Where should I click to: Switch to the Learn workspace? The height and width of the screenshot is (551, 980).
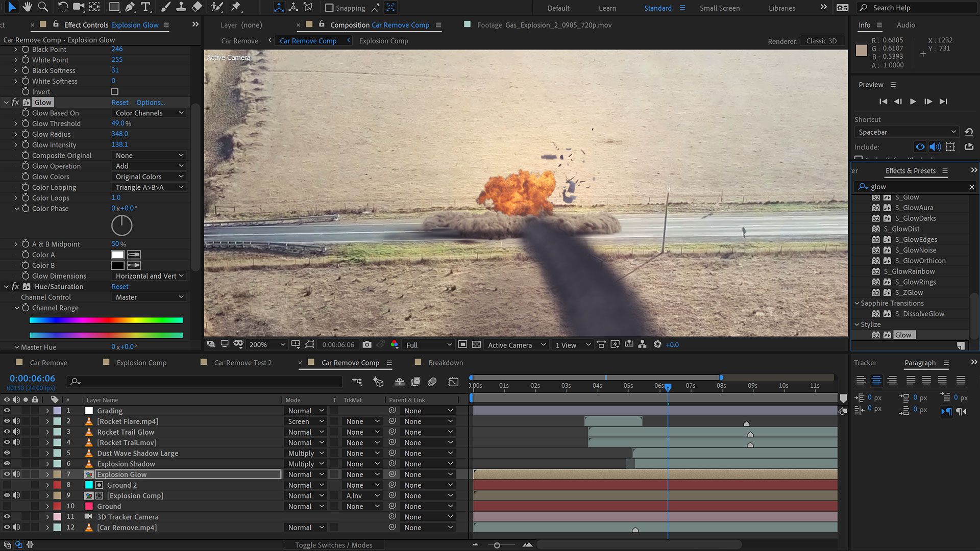pyautogui.click(x=607, y=8)
